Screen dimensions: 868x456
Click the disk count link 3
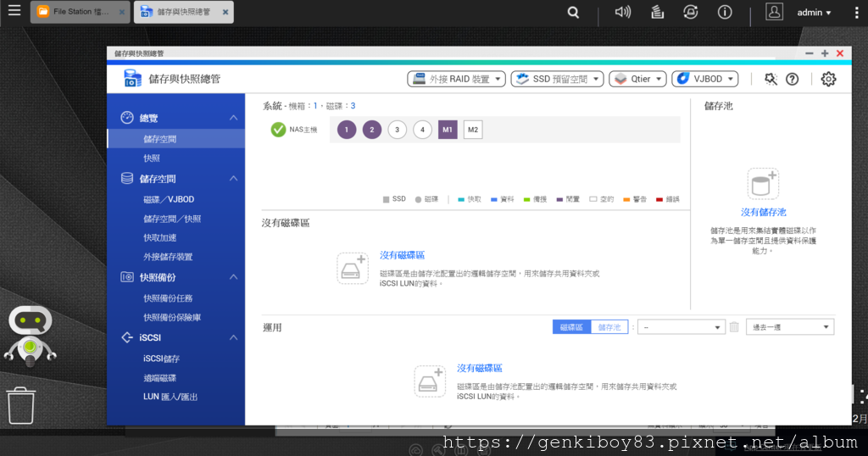click(x=353, y=106)
